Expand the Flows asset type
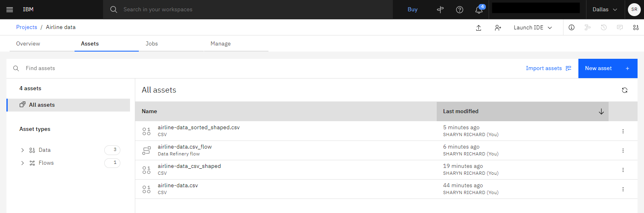644x213 pixels. point(23,163)
